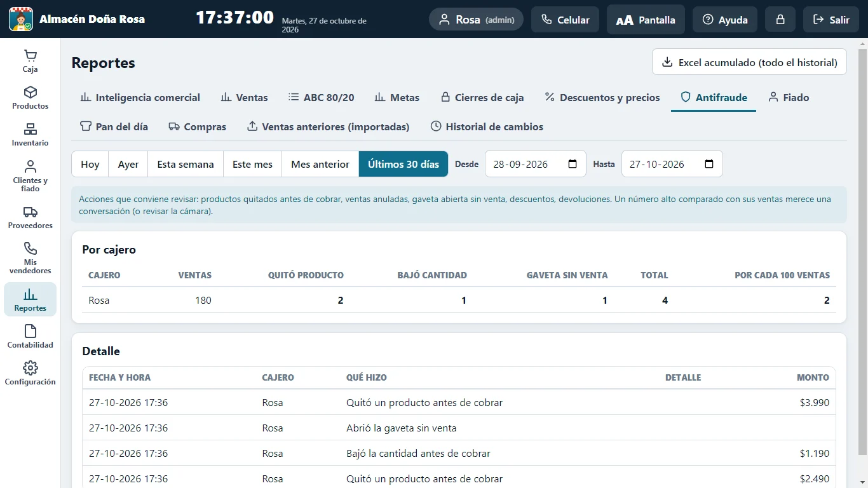This screenshot has width=868, height=488.
Task: Open the Hasta date calendar picker
Action: click(x=709, y=164)
